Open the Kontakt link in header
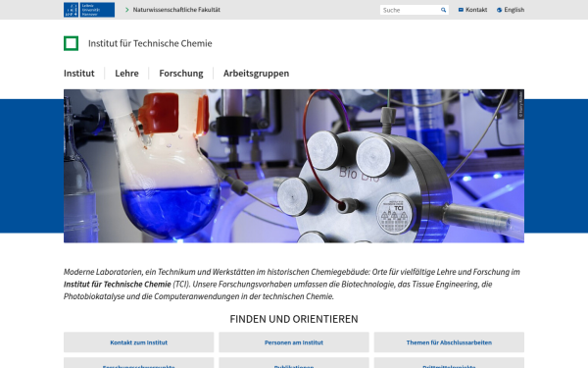Screen dimensions: 588x368 pyautogui.click(x=476, y=10)
